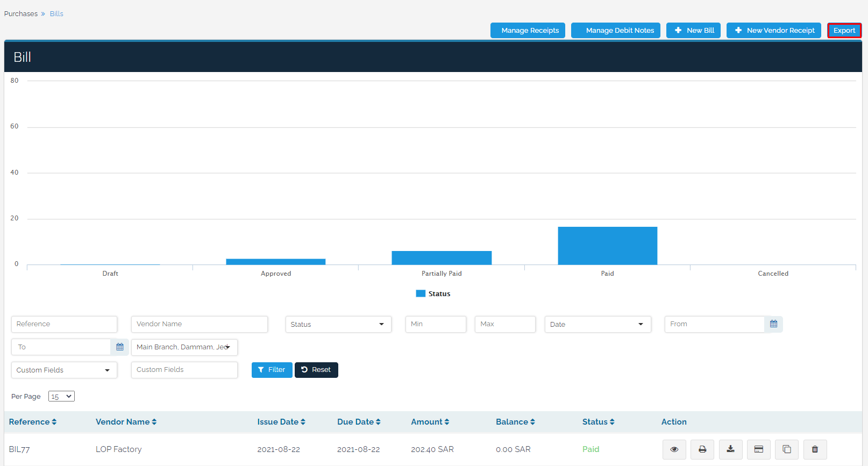Open bill reference BIL77
Viewport: 868px width, 466px height.
click(x=19, y=449)
